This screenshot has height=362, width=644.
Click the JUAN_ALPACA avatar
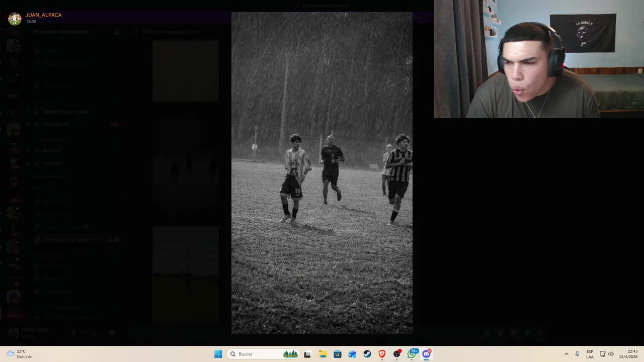coord(15,19)
